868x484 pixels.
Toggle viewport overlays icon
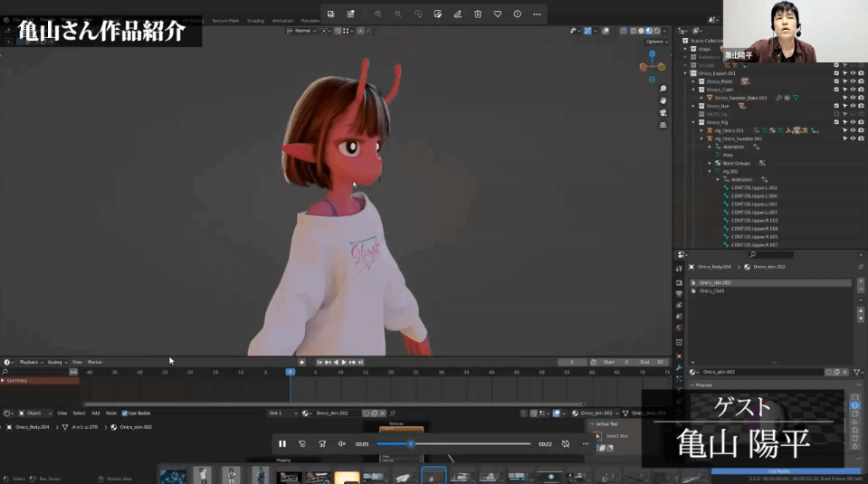coord(606,31)
